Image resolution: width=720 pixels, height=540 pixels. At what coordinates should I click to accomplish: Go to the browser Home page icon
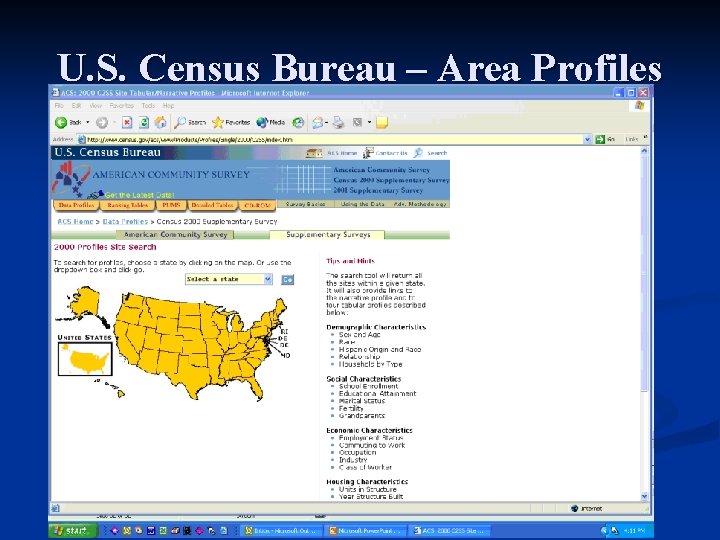pyautogui.click(x=160, y=122)
